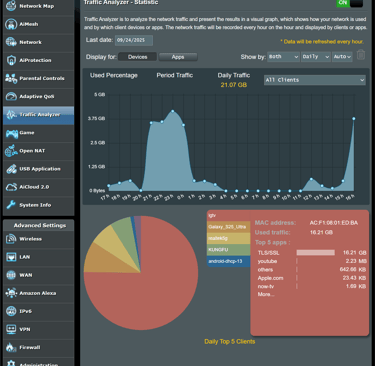Viewport: 375px width, 366px height.
Task: Open USB Application menu label
Action: click(x=40, y=169)
